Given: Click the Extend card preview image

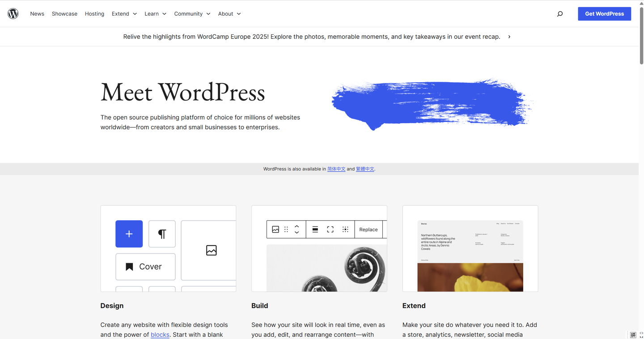Looking at the screenshot, I should click(x=470, y=248).
